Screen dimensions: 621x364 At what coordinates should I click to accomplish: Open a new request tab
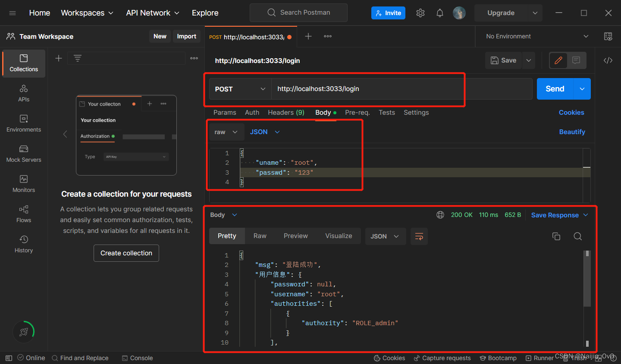[308, 37]
